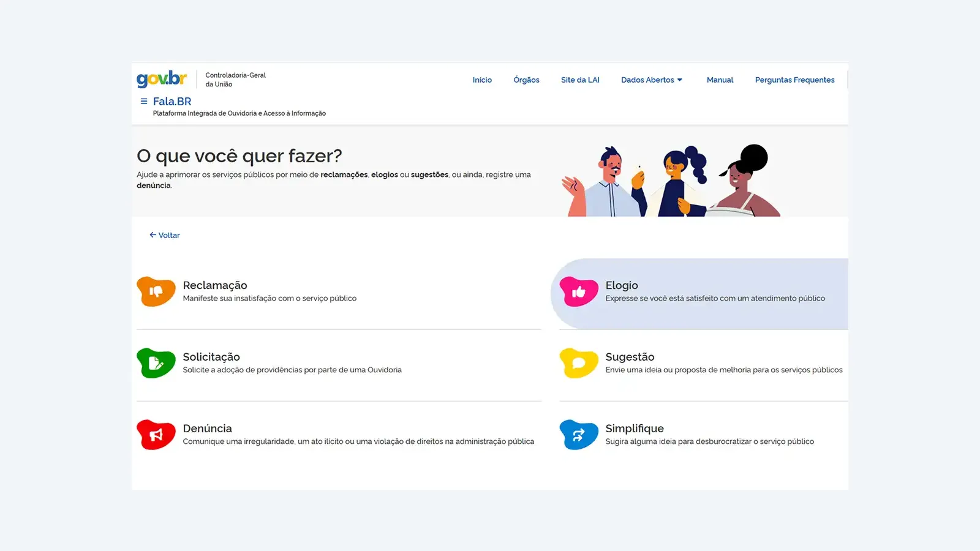Click "Solicite a adoção de providências" description

coord(292,370)
